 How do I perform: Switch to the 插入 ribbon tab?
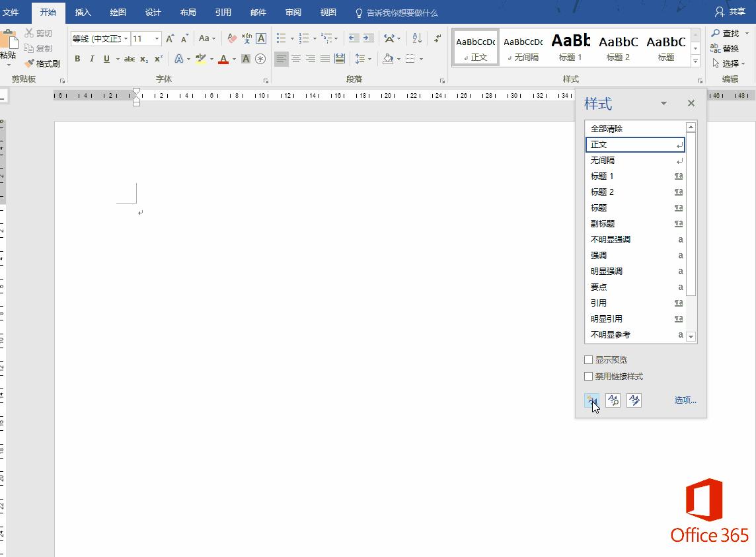(x=83, y=13)
